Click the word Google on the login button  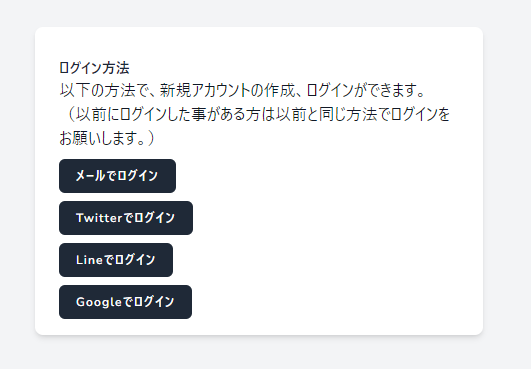coord(99,302)
